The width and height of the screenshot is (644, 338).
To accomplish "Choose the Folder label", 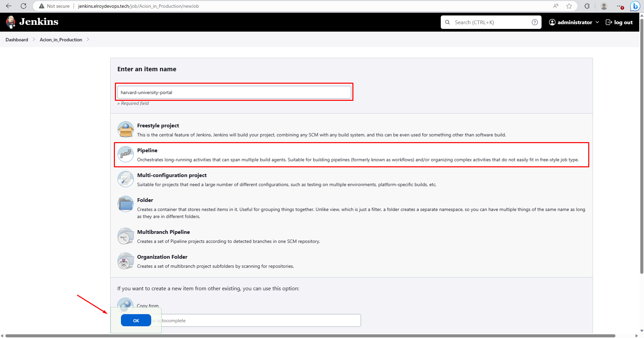I will pyautogui.click(x=145, y=200).
